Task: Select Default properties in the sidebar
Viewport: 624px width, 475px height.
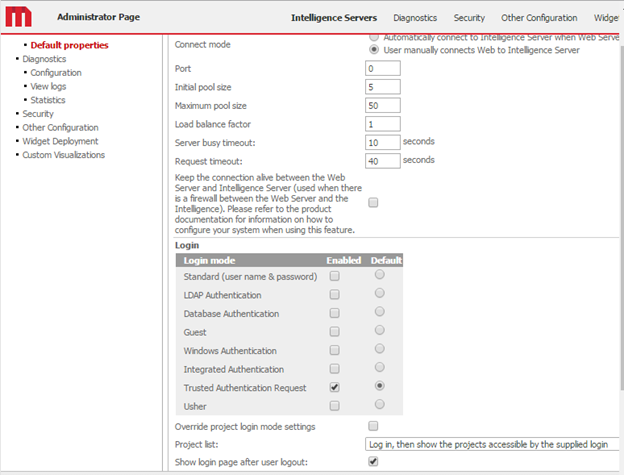Action: tap(69, 45)
